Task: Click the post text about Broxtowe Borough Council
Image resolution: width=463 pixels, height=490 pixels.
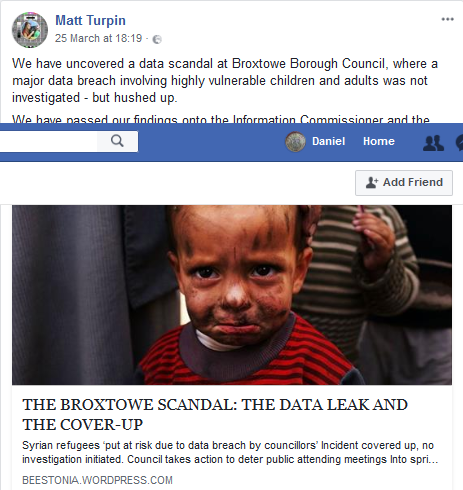Action: point(225,81)
